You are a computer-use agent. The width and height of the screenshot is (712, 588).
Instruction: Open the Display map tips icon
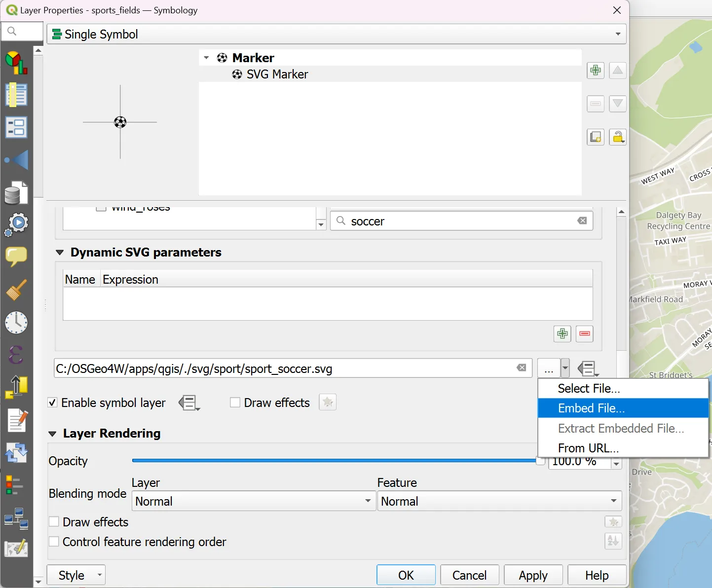[16, 257]
